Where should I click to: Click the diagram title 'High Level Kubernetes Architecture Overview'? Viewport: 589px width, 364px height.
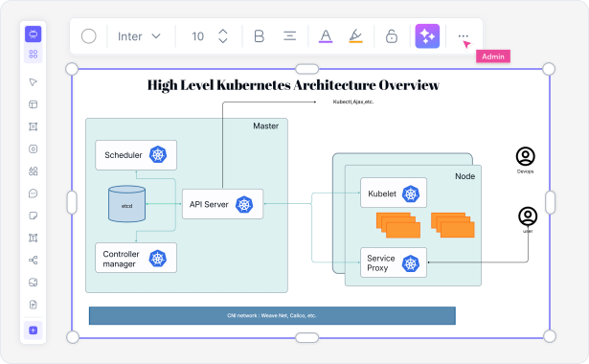click(293, 85)
